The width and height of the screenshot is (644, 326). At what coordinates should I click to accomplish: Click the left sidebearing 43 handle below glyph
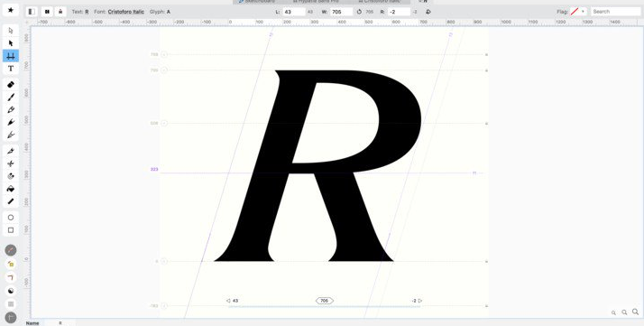[233, 301]
